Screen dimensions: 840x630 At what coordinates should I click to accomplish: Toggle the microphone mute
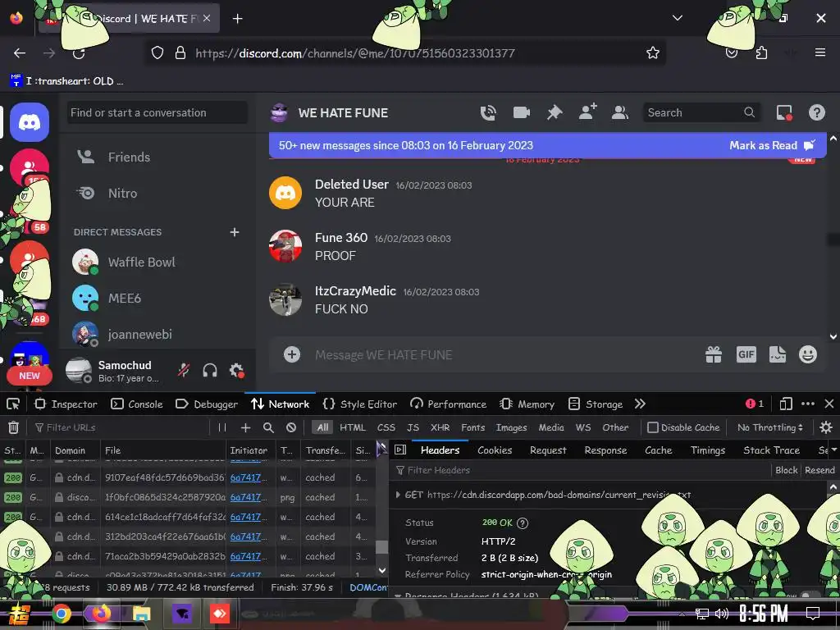[x=184, y=370]
